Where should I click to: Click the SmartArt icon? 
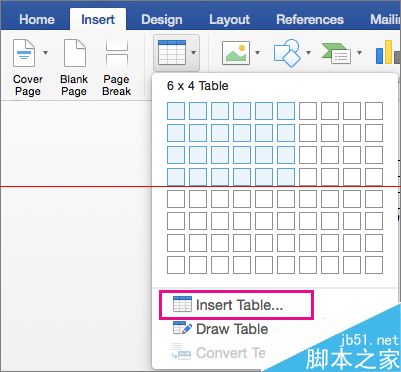pos(336,53)
